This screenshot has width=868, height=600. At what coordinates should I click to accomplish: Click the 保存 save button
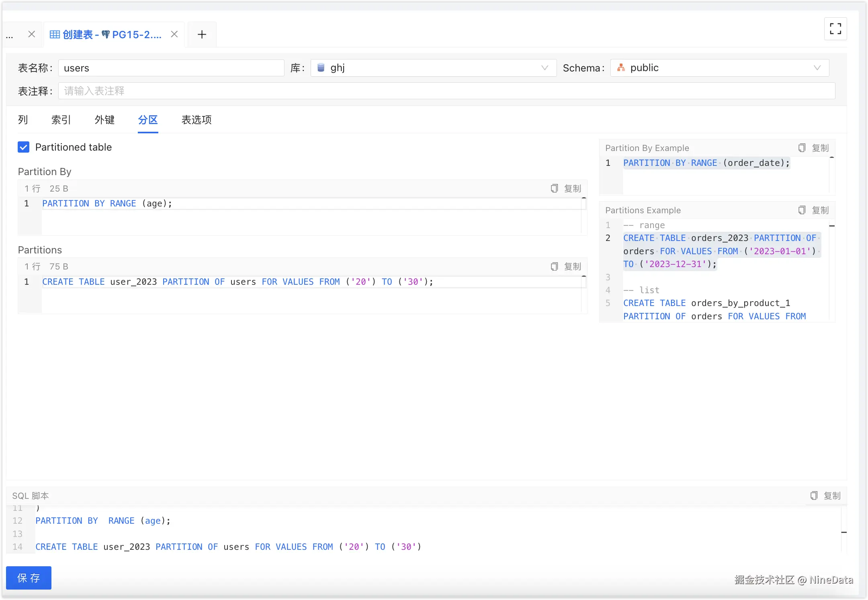[x=29, y=578]
